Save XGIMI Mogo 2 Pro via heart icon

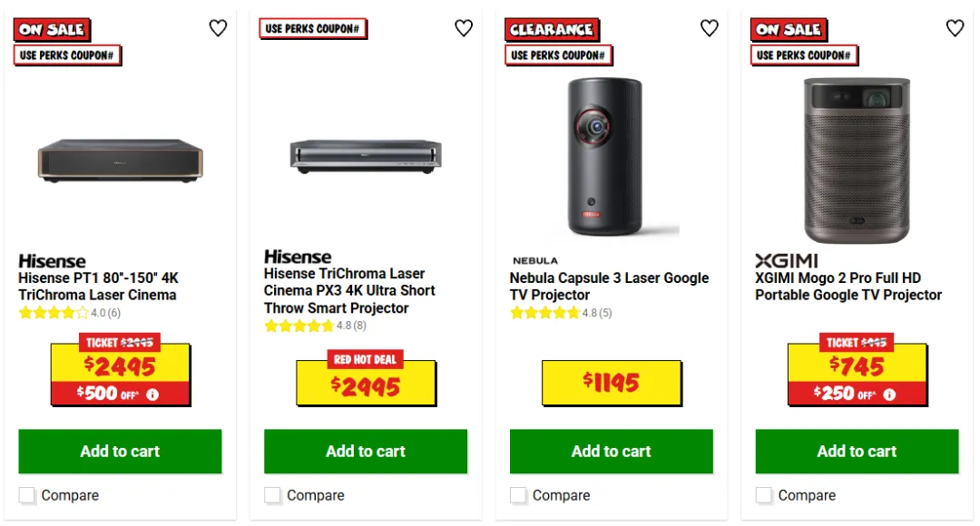(x=955, y=28)
